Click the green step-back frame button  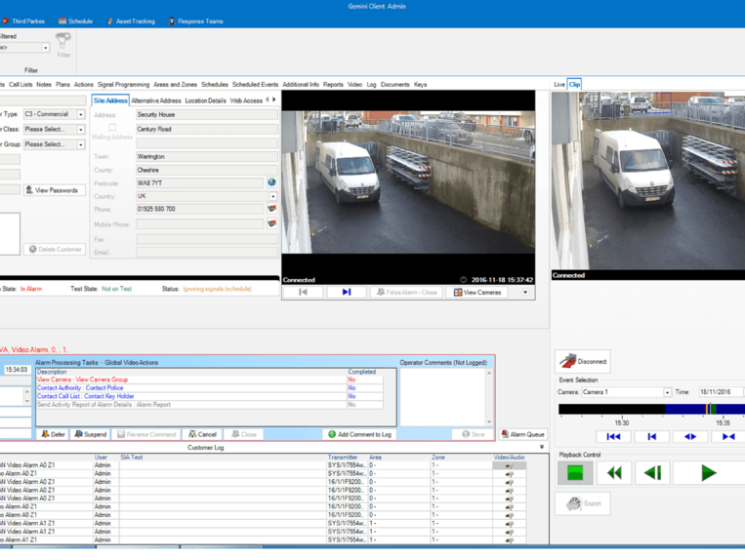pyautogui.click(x=652, y=473)
